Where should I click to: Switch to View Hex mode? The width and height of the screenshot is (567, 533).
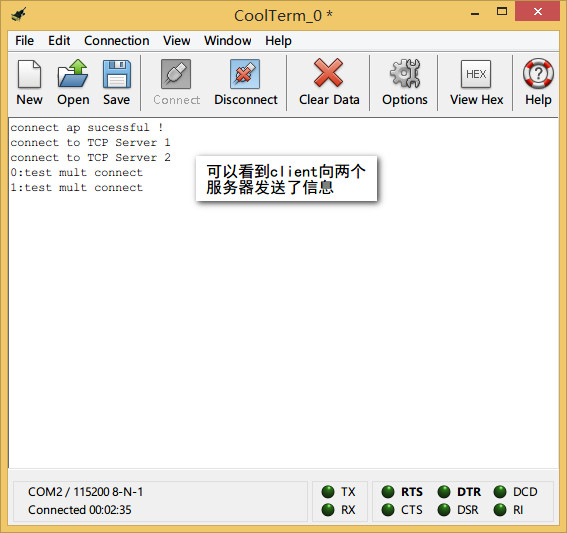tap(476, 74)
